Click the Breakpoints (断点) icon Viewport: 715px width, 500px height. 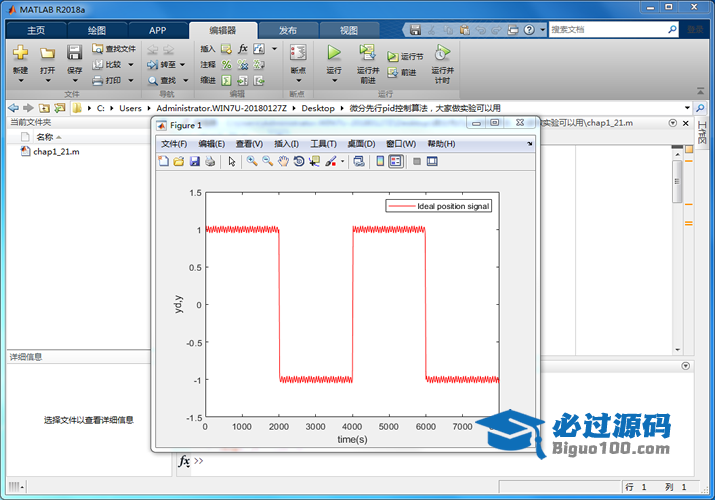[x=298, y=53]
